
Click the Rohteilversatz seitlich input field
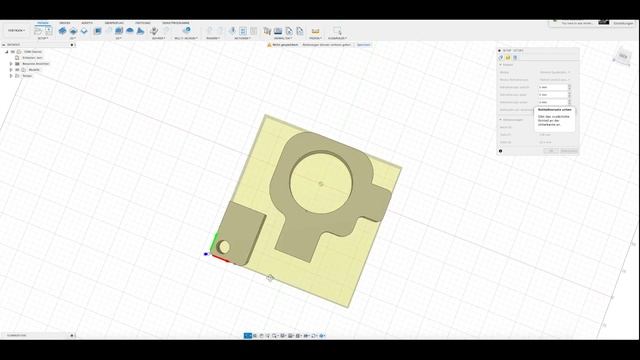tap(553, 87)
